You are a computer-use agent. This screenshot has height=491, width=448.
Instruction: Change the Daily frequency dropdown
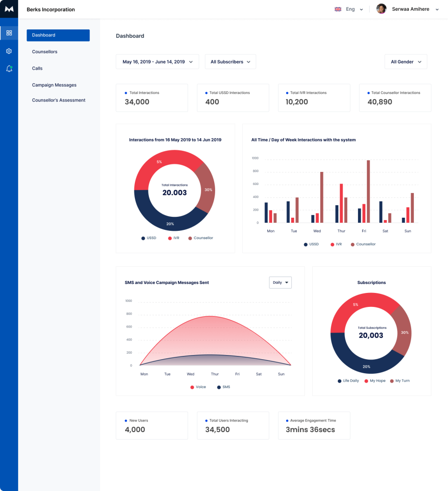click(x=280, y=282)
